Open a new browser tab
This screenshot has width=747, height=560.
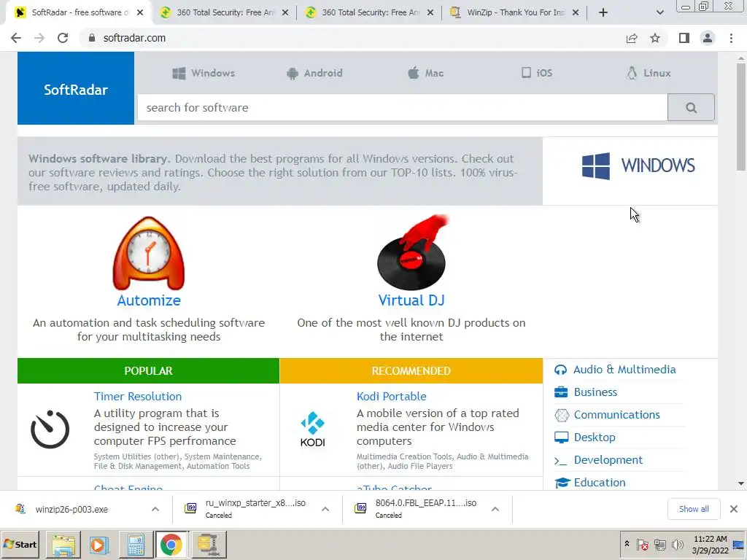click(x=603, y=13)
